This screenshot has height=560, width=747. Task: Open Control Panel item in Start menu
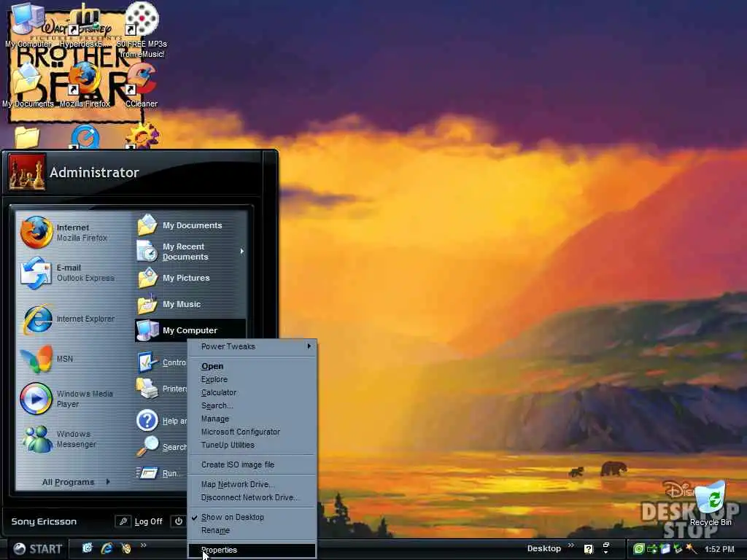coord(161,362)
